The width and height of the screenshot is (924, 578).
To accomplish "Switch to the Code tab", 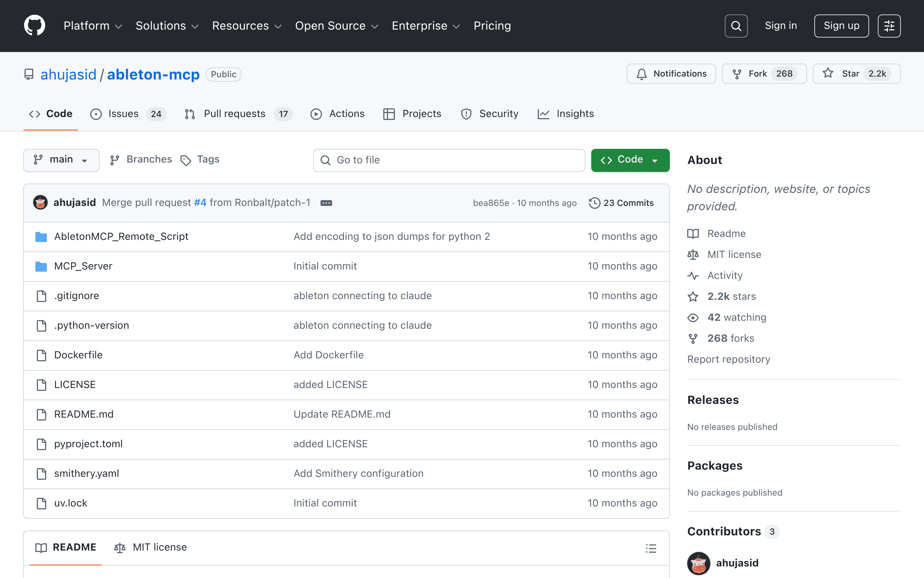I will click(51, 114).
